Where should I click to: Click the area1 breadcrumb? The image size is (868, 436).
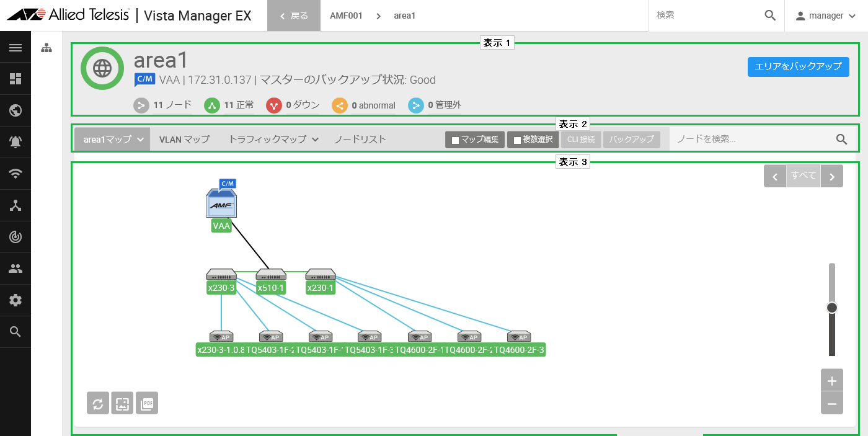(405, 16)
